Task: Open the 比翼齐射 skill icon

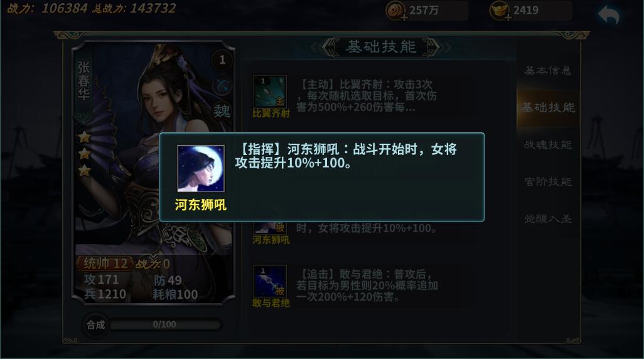Action: click(x=271, y=91)
